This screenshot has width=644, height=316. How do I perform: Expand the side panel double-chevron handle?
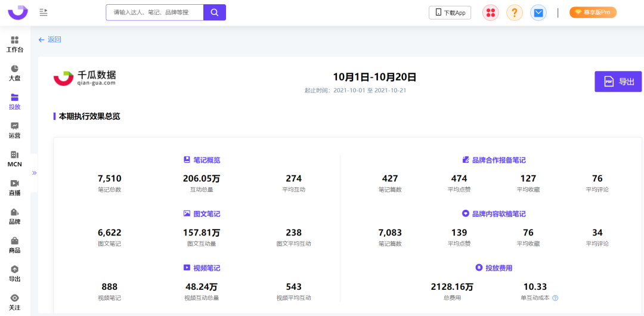35,173
